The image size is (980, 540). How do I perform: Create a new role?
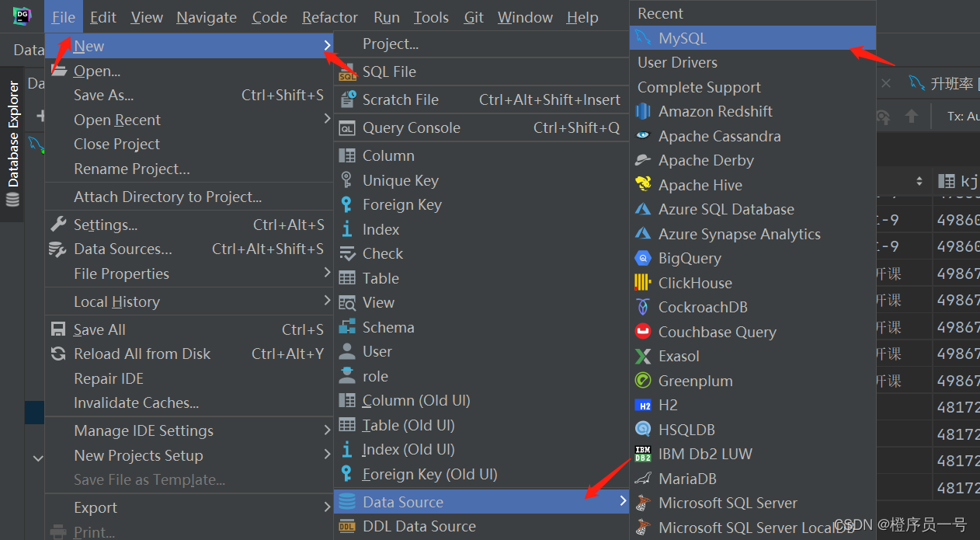pyautogui.click(x=481, y=376)
